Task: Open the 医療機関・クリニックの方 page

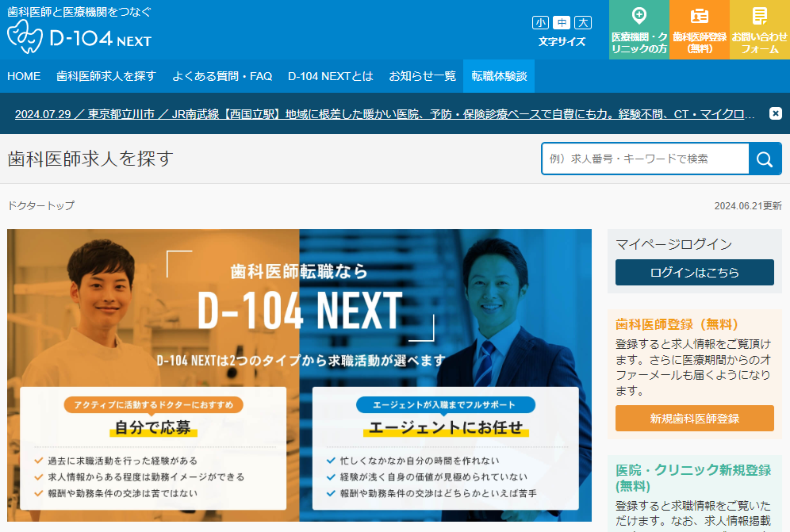Action: (639, 29)
